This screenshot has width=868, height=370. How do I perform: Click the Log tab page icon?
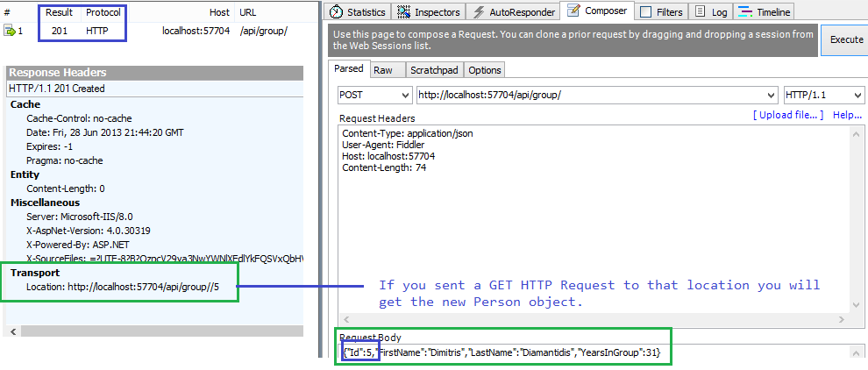tap(701, 12)
